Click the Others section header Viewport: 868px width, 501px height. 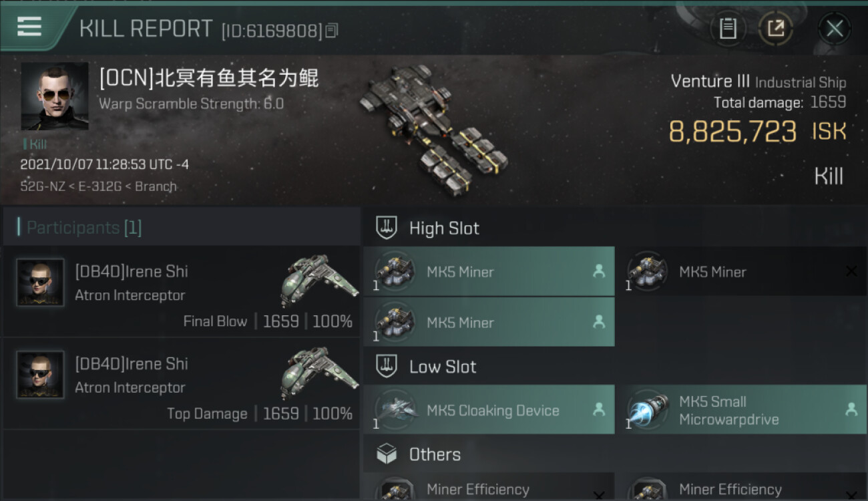point(615,454)
